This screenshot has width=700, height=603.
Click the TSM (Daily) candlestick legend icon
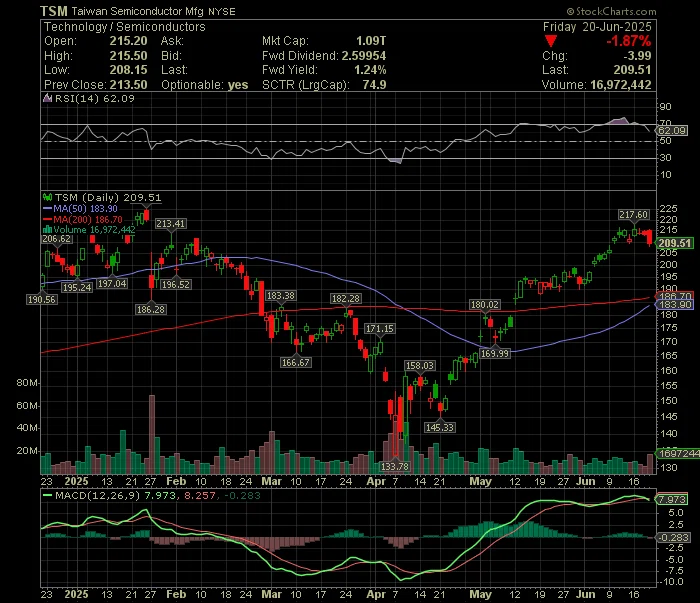click(47, 197)
